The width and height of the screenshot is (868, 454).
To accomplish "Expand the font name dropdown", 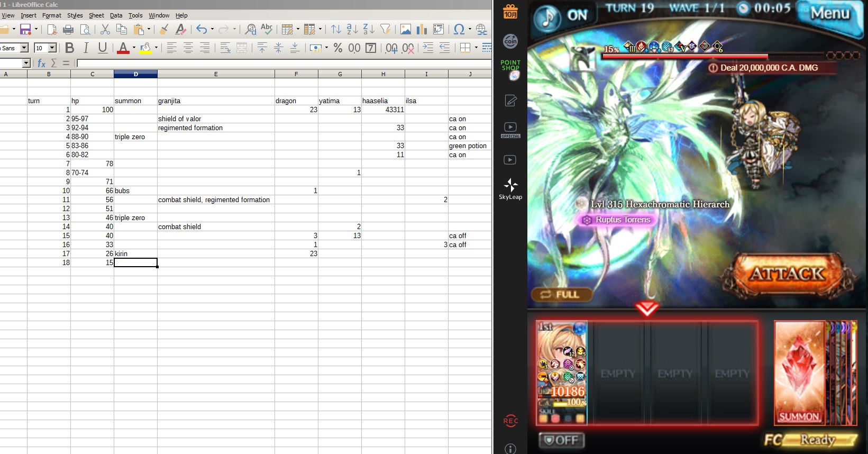I will coord(24,48).
